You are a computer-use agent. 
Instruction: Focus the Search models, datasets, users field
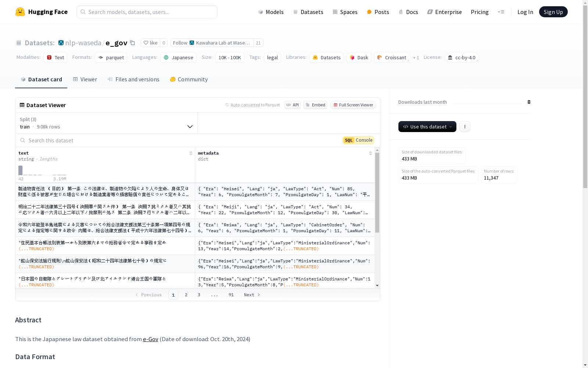pyautogui.click(x=147, y=12)
